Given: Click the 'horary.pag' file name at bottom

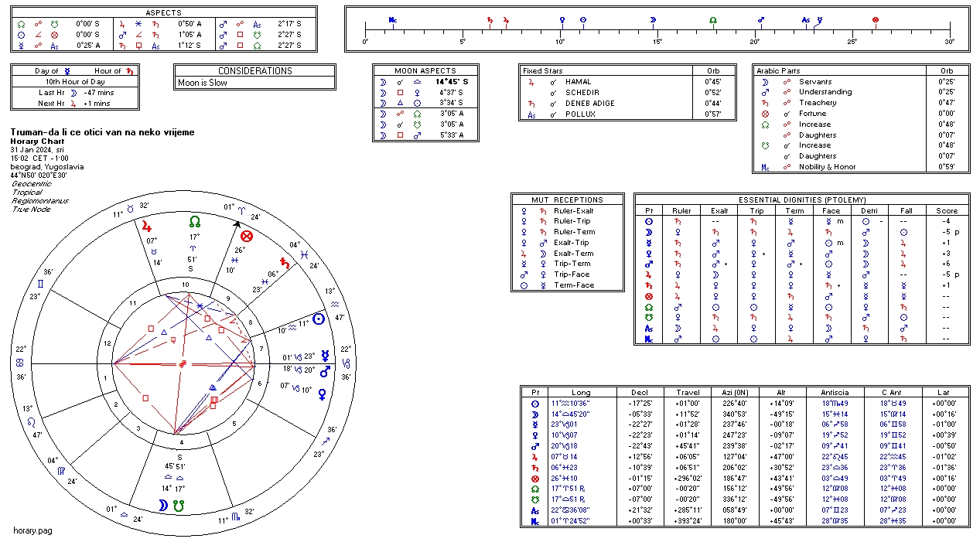Looking at the screenshot, I should 32,530.
